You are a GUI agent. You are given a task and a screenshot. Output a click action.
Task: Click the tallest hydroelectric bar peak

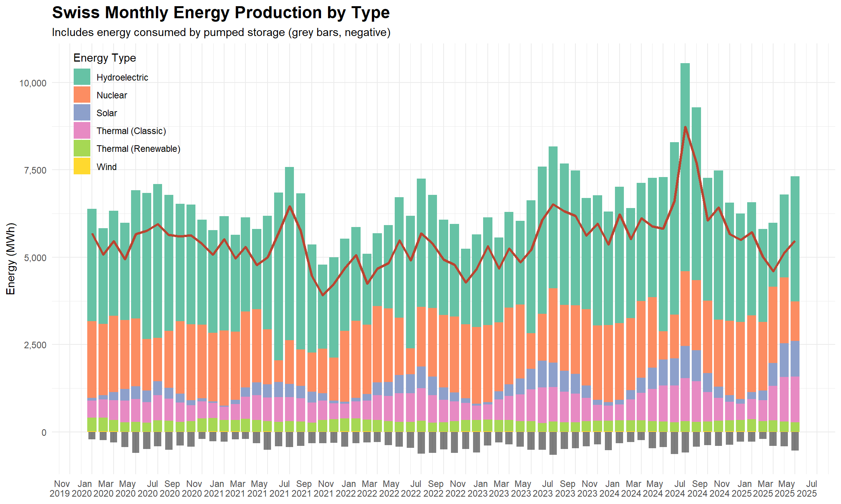[x=685, y=66]
